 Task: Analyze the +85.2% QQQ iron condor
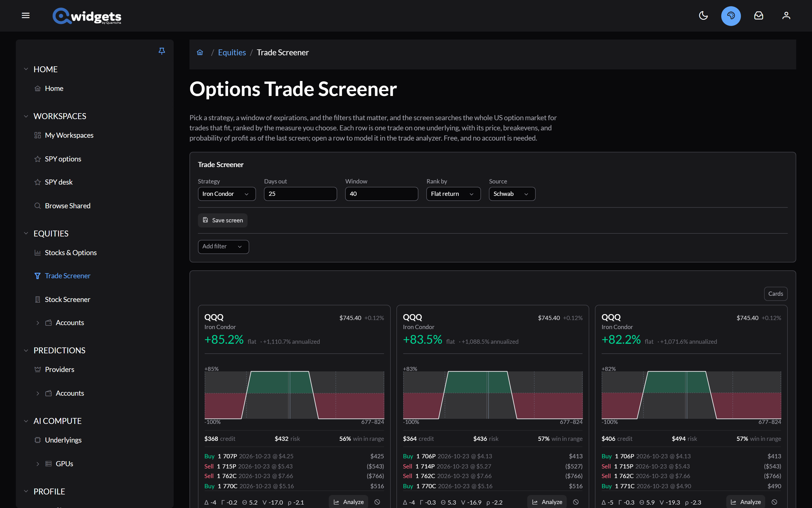point(348,502)
